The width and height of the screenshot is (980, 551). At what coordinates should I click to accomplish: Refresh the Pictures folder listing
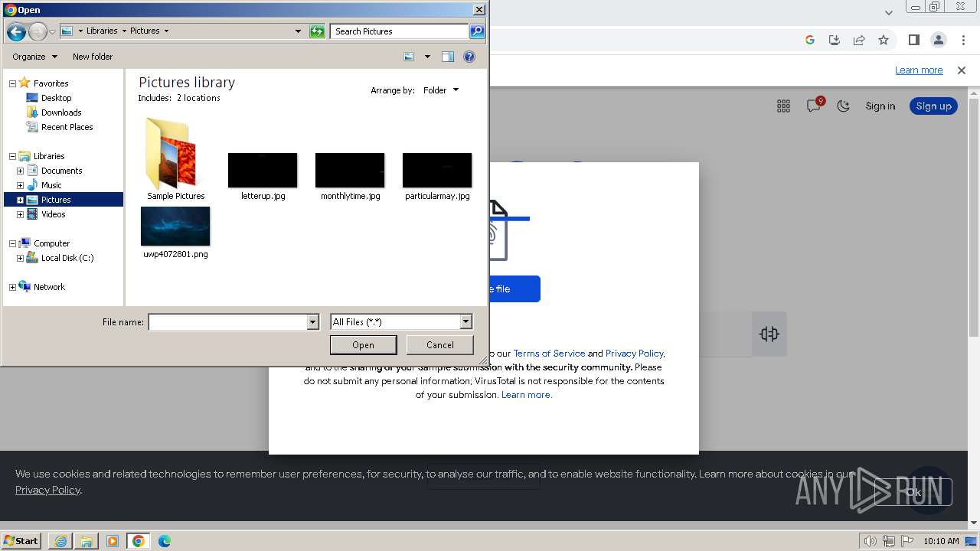coord(317,31)
